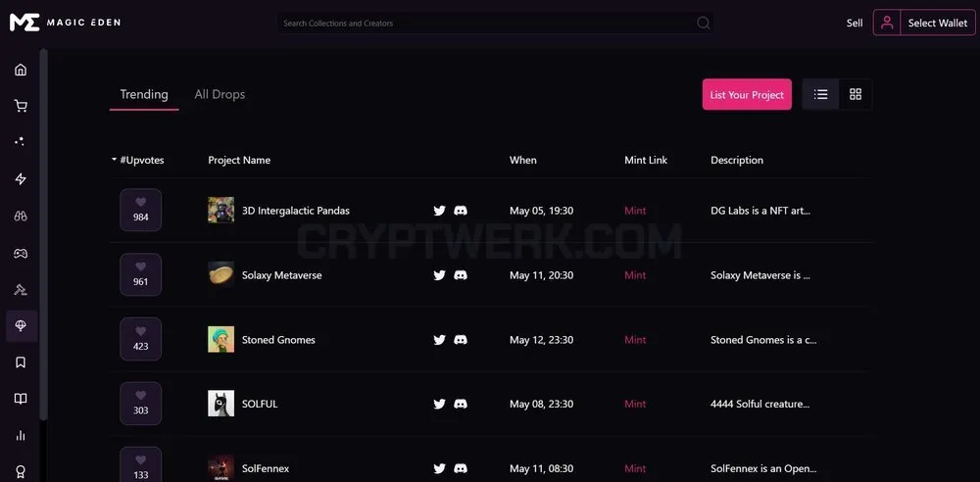Open Mint link for Solaxy Metaverse

(x=635, y=275)
